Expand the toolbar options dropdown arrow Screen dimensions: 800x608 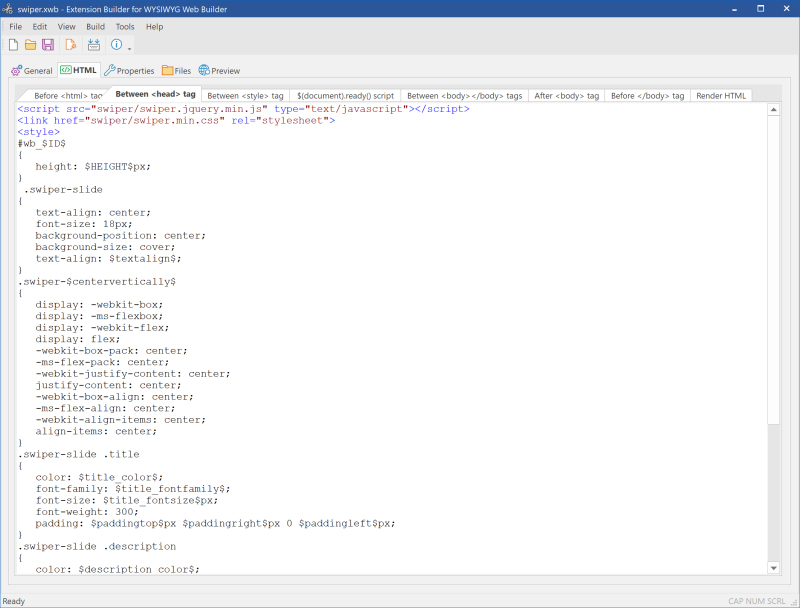click(x=129, y=47)
